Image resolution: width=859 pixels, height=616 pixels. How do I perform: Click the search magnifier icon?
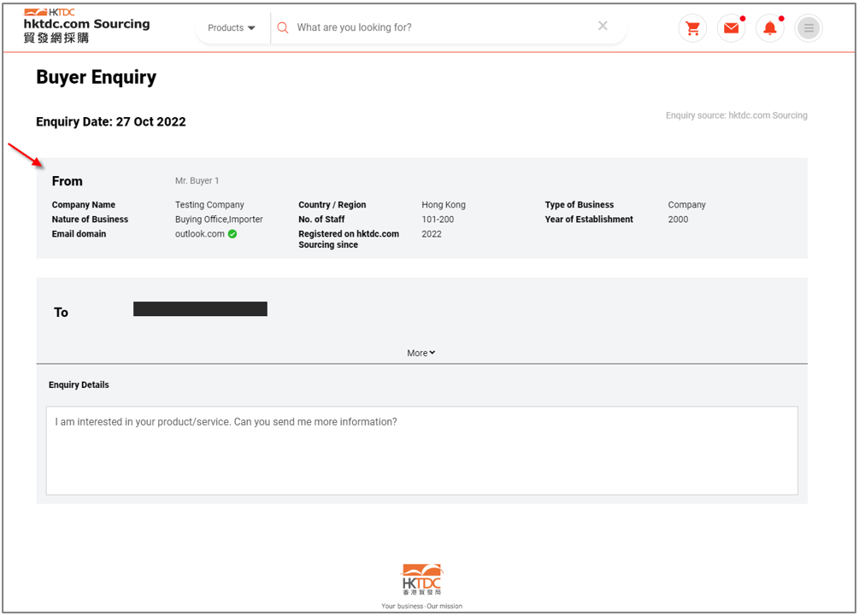point(283,27)
